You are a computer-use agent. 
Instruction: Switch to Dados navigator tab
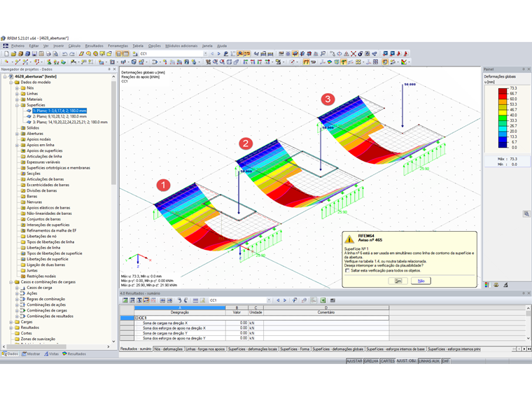pyautogui.click(x=10, y=354)
